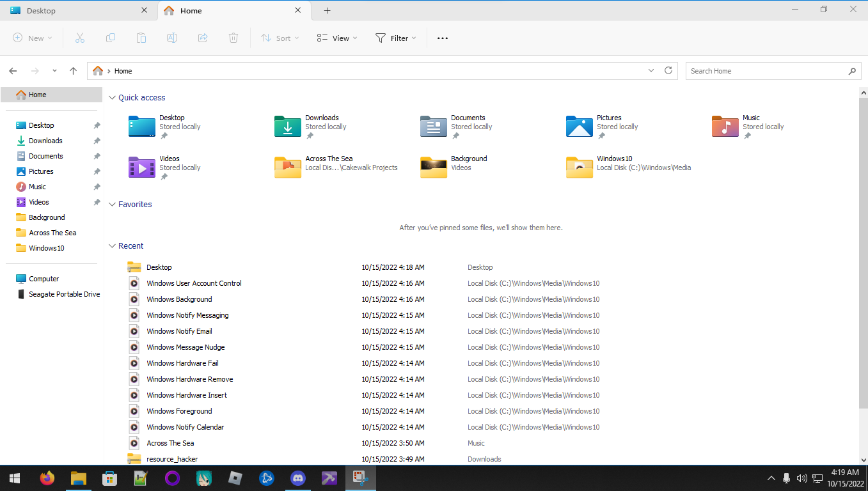Select the Copy icon
This screenshot has height=491, width=868.
pyautogui.click(x=110, y=38)
